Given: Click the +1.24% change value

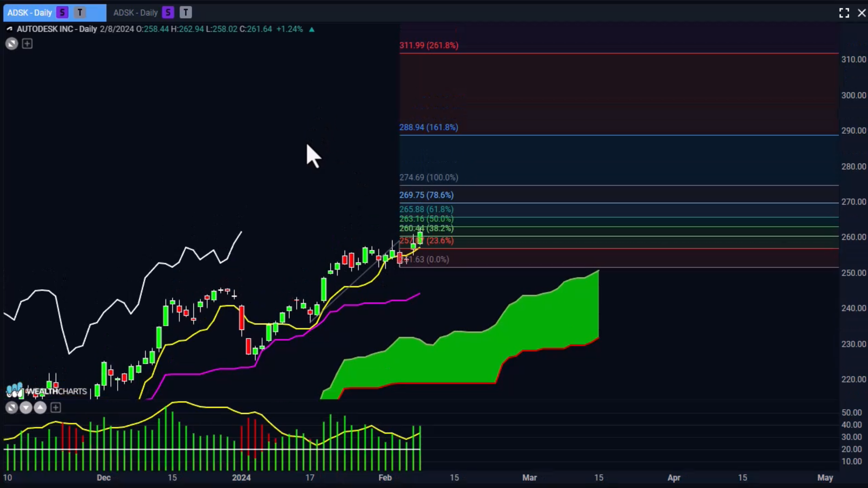Looking at the screenshot, I should click(x=289, y=29).
